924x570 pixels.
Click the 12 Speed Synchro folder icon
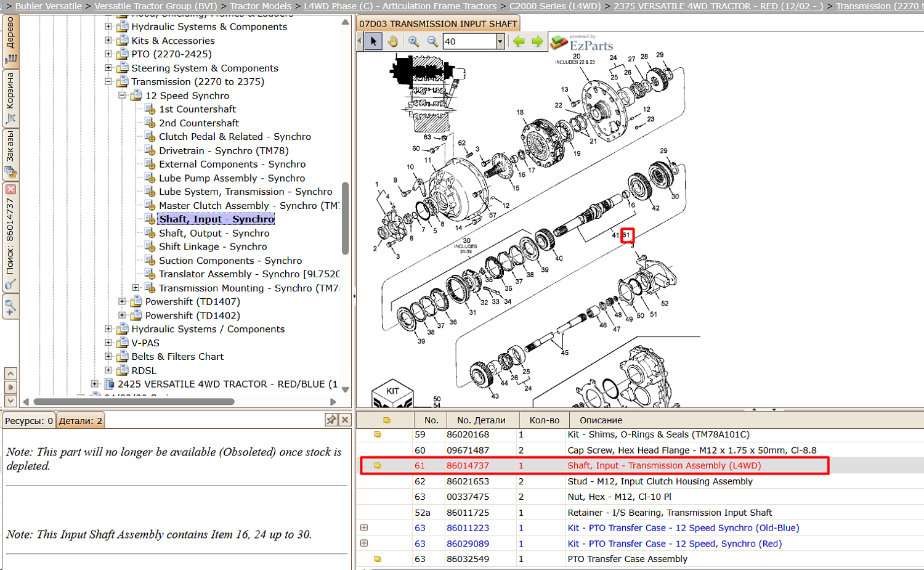[x=136, y=96]
